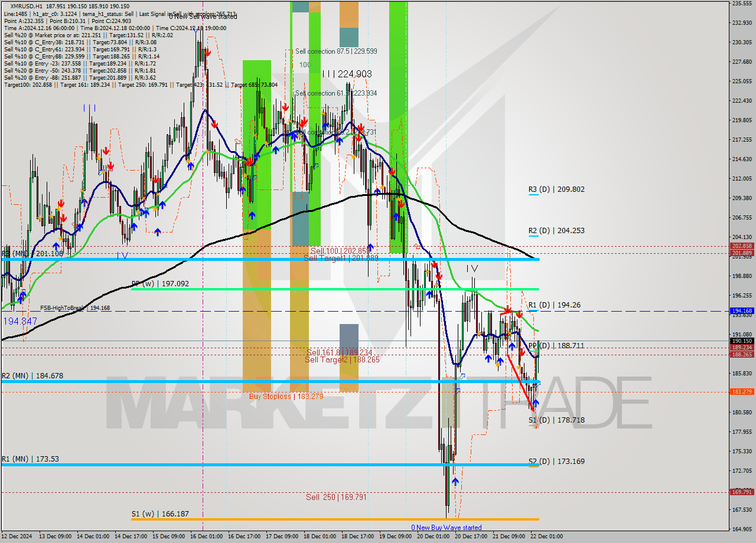Click the '20 Dec 01:00' time axis label
The height and width of the screenshot is (543, 756).
434,537
